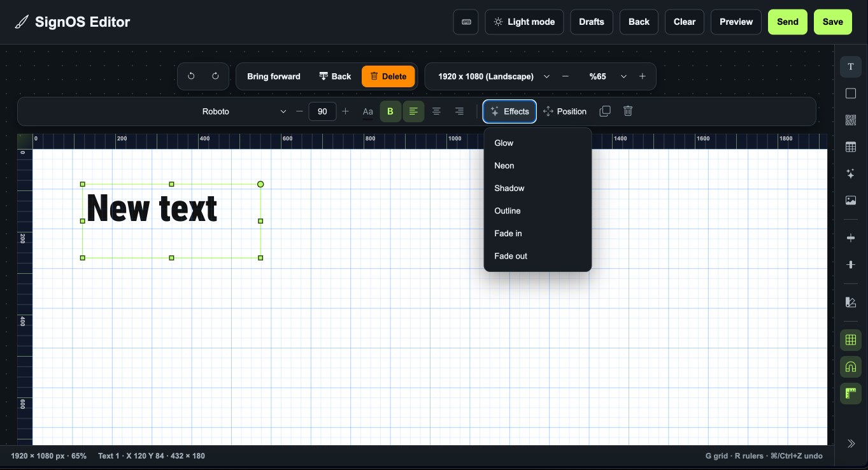Toggle the grid display button

[850, 340]
